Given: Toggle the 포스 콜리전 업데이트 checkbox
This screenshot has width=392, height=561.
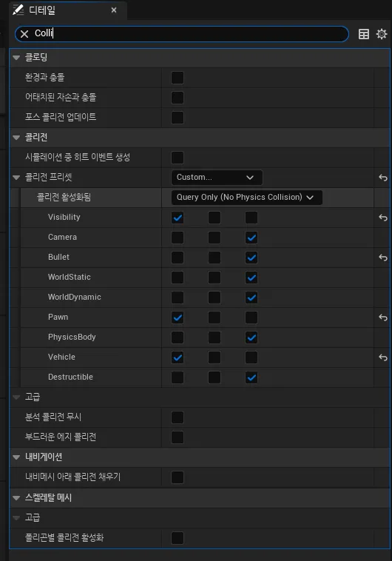Looking at the screenshot, I should 178,118.
